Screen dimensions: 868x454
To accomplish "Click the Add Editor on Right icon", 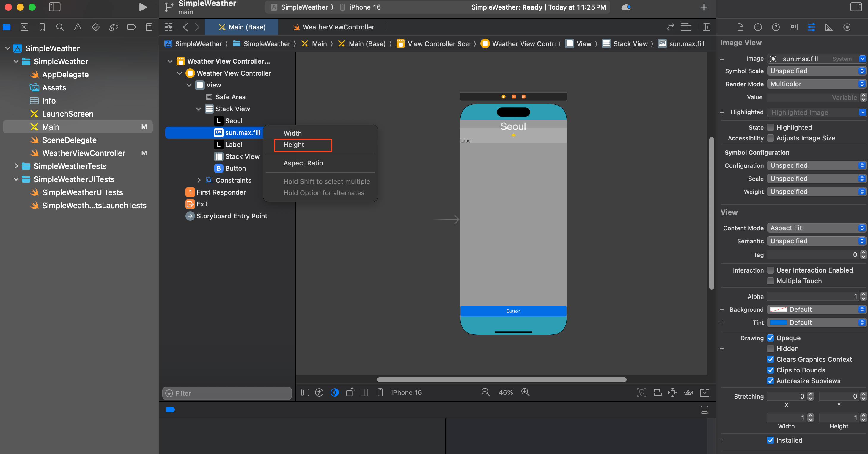I will tap(706, 27).
